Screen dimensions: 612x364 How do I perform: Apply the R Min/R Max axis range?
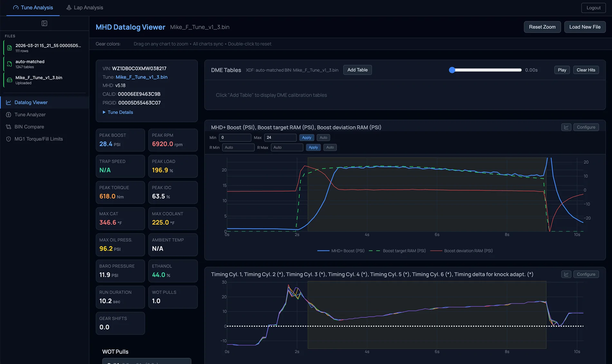(313, 148)
